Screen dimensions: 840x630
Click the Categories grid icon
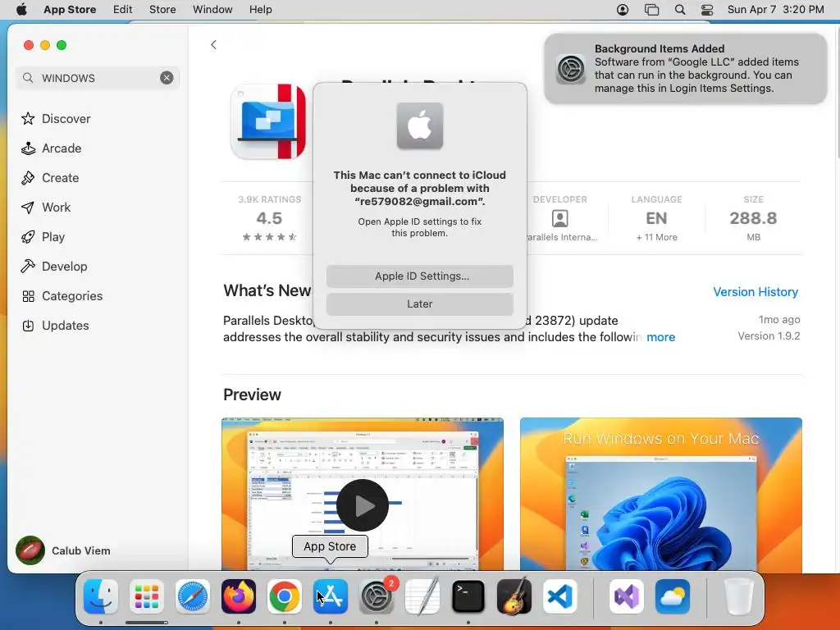(28, 295)
